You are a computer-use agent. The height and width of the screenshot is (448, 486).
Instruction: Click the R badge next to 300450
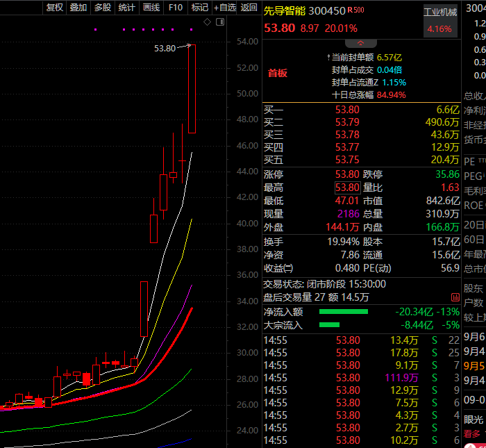(x=350, y=10)
